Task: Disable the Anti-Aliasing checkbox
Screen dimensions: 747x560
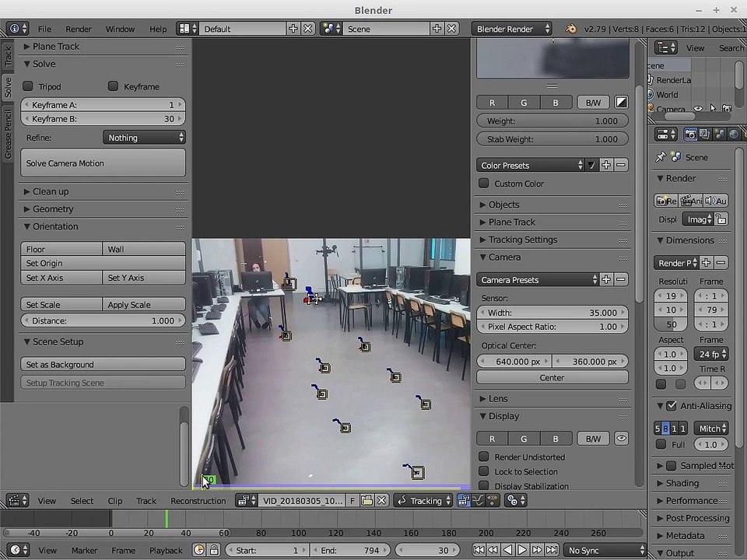Action: pyautogui.click(x=672, y=406)
